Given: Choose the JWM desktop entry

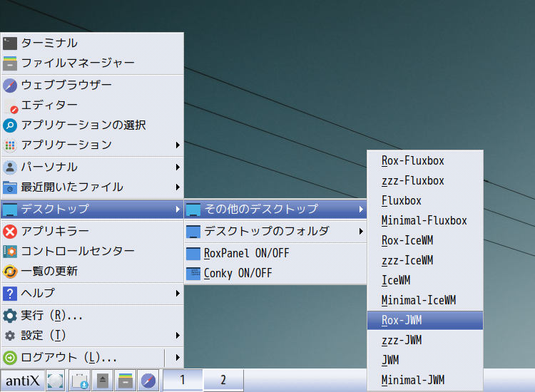Looking at the screenshot, I should click(x=425, y=361).
